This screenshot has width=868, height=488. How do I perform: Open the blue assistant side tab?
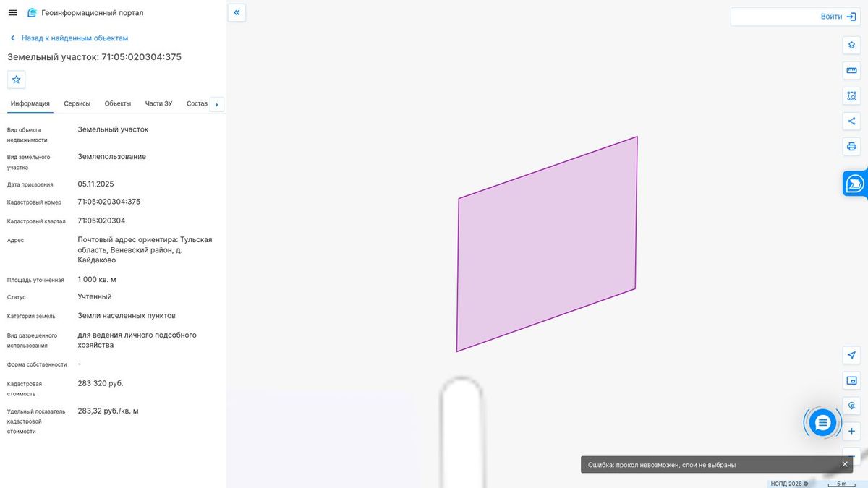[x=855, y=184]
